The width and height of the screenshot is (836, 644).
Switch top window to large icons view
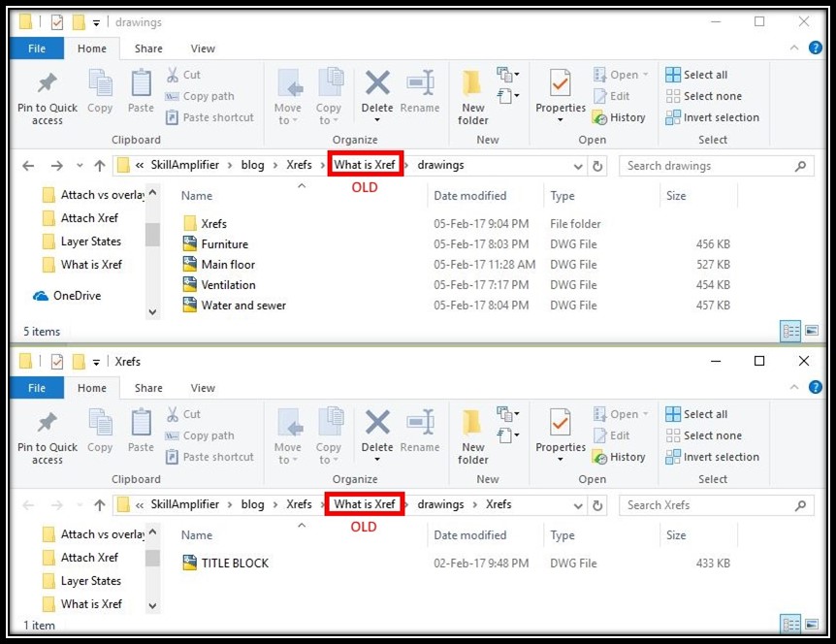pyautogui.click(x=812, y=331)
